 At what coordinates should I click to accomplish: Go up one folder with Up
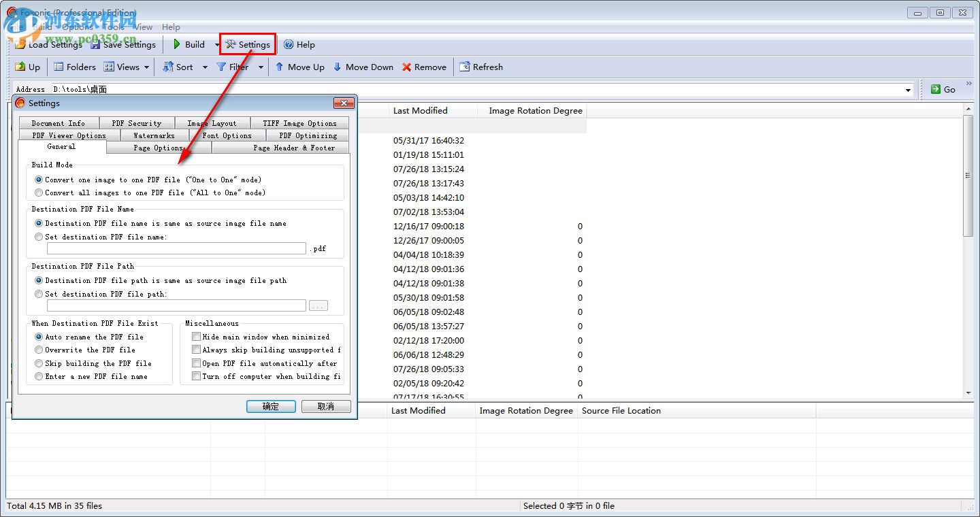28,67
